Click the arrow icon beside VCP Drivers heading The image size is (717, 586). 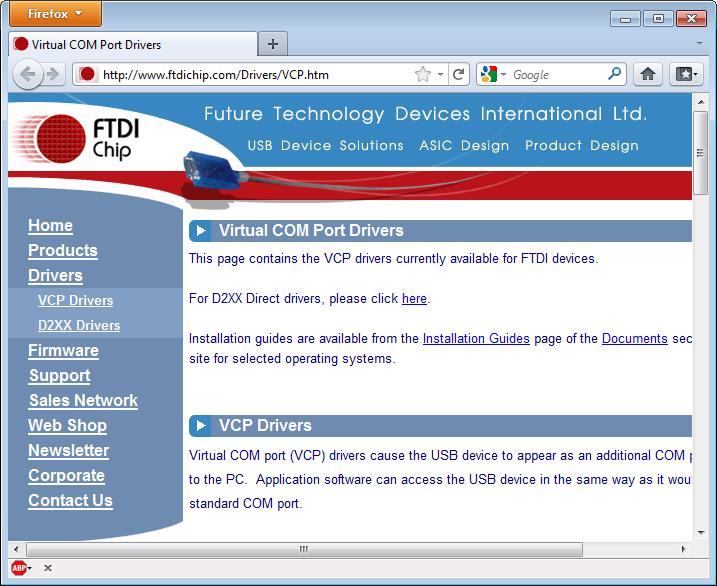(200, 426)
